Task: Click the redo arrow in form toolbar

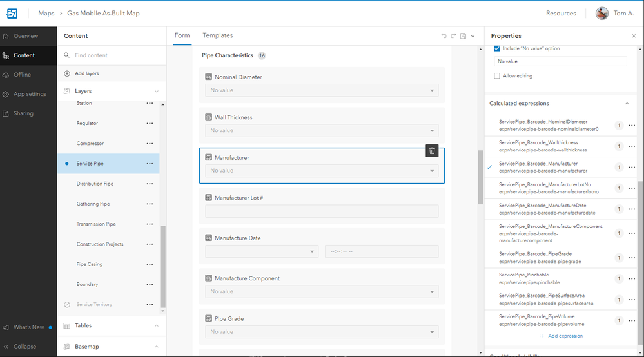Action: coord(453,36)
